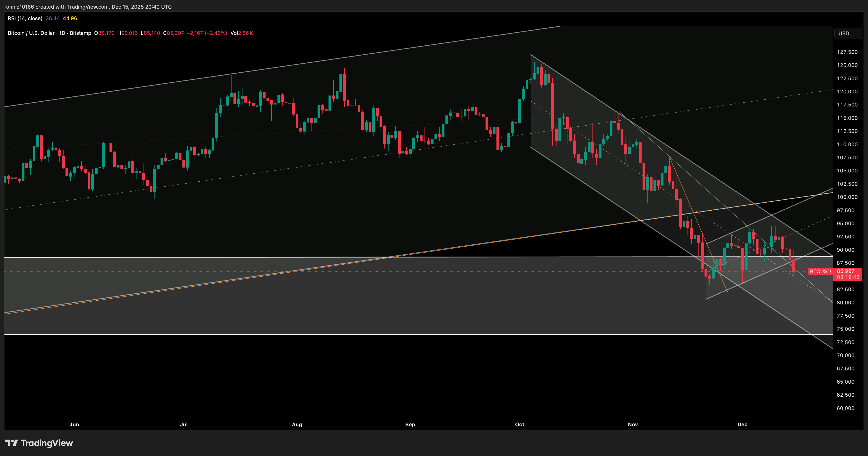Image resolution: width=868 pixels, height=456 pixels.
Task: Click the yellow RSI value 44.96
Action: point(70,19)
